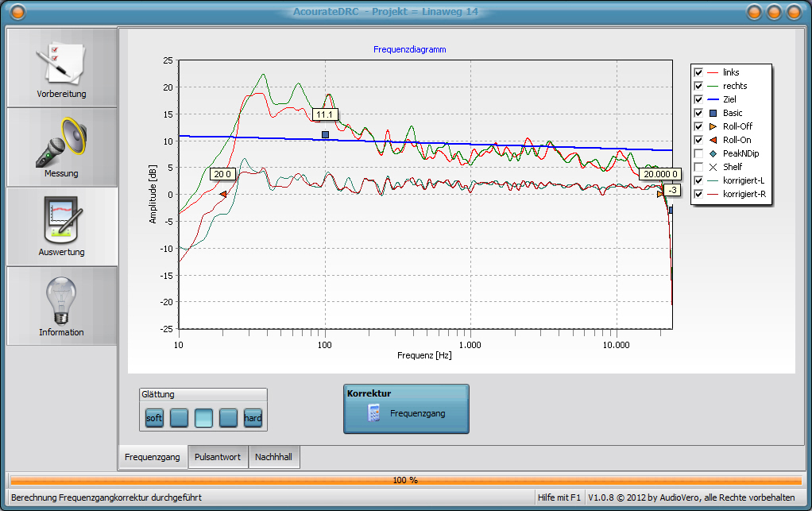Uncheck the links curve checkbox

tap(698, 72)
